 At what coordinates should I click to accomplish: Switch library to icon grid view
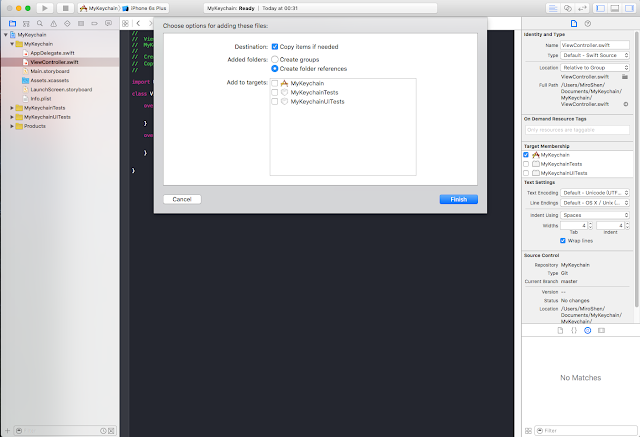(x=528, y=431)
